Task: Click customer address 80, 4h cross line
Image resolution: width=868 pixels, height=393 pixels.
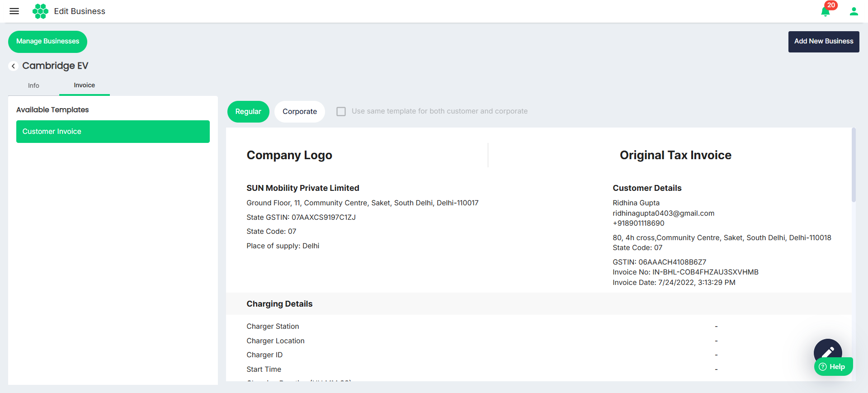Action: point(722,238)
